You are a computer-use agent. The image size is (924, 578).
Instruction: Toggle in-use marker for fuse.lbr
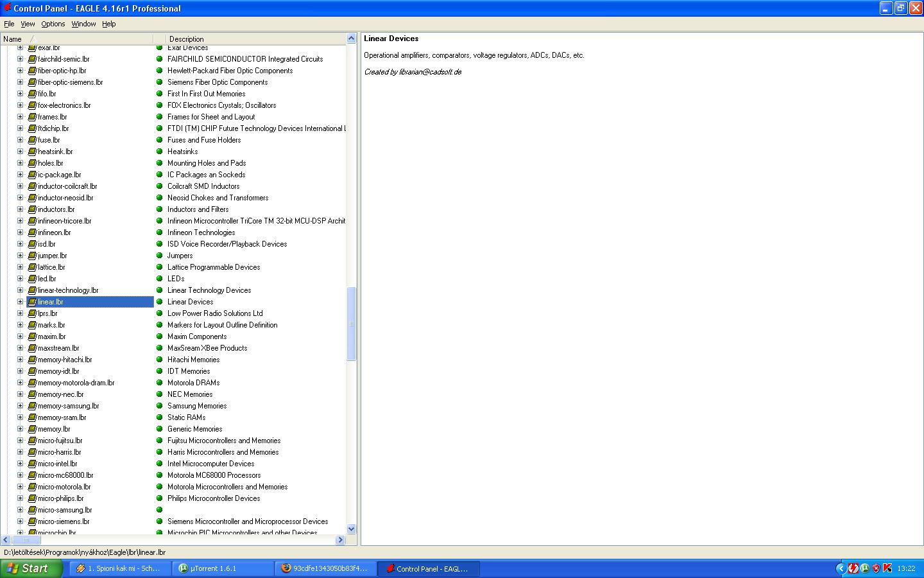pyautogui.click(x=160, y=140)
